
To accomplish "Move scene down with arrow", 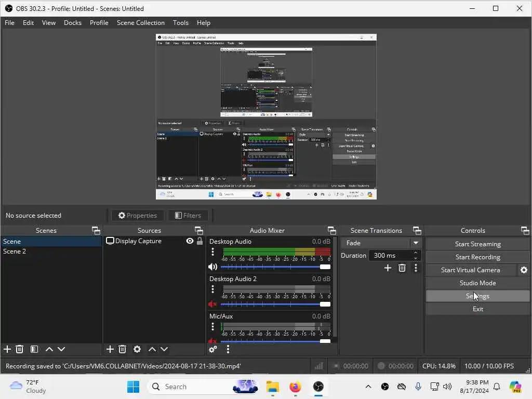I will [x=61, y=349].
